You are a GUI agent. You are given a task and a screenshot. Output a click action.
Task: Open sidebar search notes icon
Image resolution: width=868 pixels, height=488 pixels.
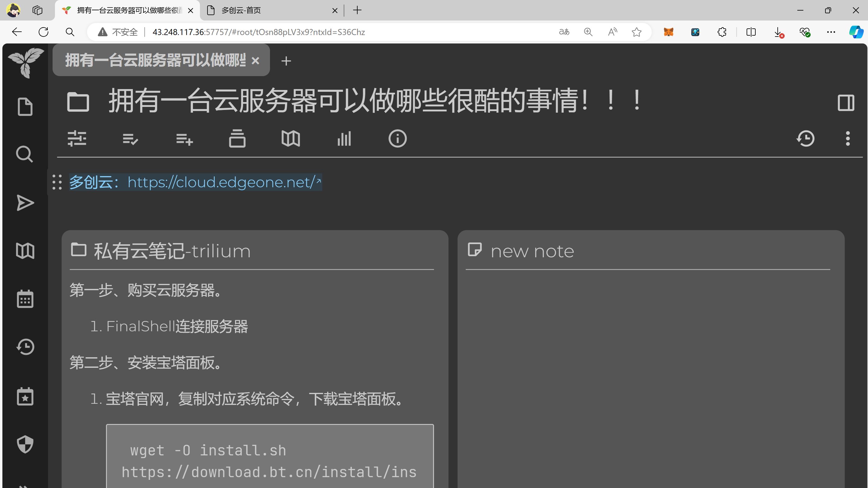[25, 154]
